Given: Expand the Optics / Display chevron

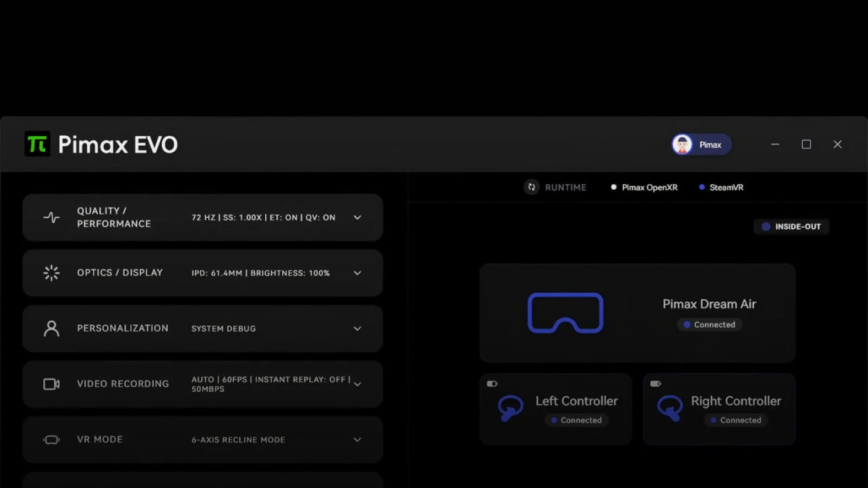Looking at the screenshot, I should [x=357, y=273].
